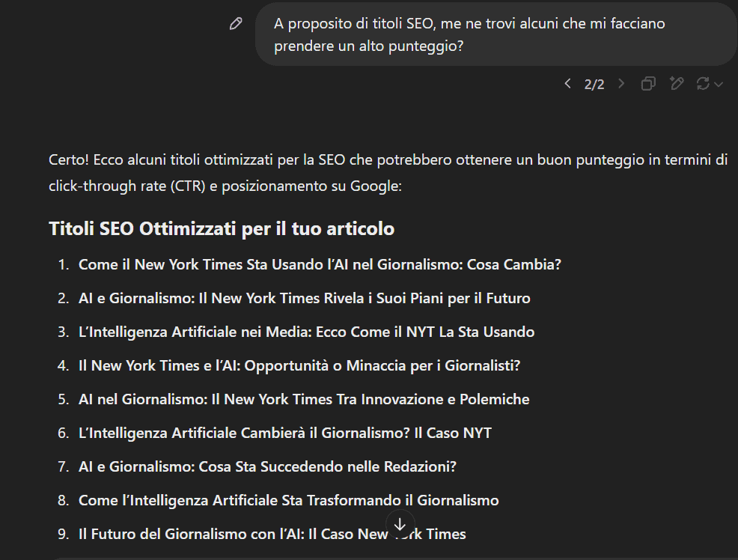Click intro paragraph starting 'Certo! Ecco alcuni titoli'

(388, 173)
